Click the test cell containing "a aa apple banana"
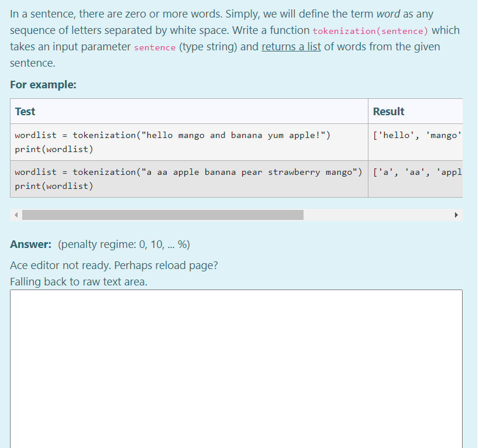Image resolution: width=479 pixels, height=448 pixels. click(x=189, y=179)
